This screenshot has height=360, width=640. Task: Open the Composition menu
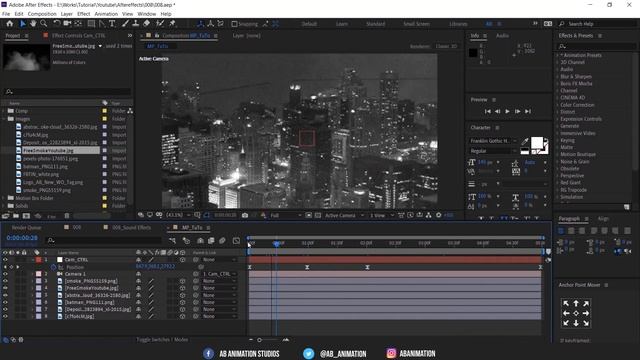[x=42, y=14]
